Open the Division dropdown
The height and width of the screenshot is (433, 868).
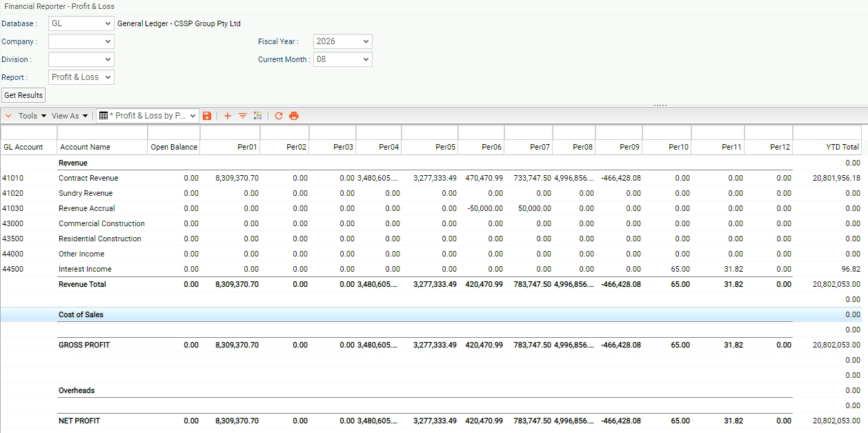pyautogui.click(x=81, y=59)
